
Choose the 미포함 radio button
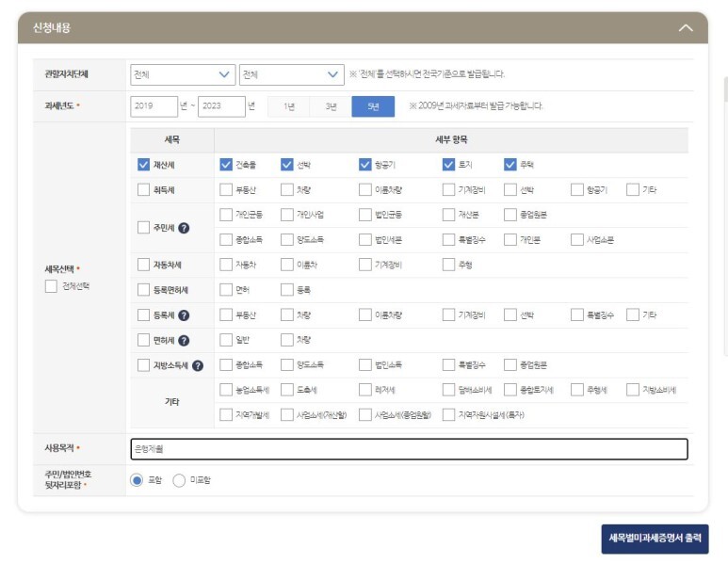(x=179, y=480)
